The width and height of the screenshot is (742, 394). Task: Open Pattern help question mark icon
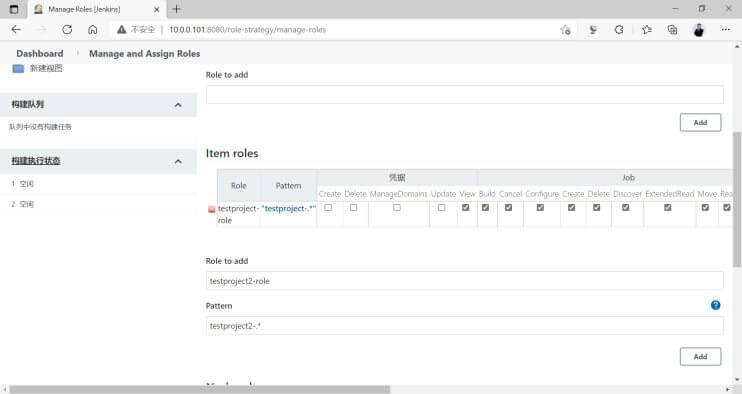click(716, 305)
